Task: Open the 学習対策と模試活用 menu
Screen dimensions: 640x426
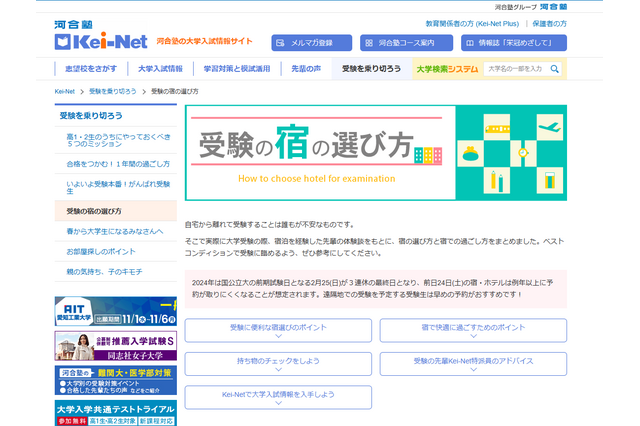Action: pyautogui.click(x=237, y=69)
